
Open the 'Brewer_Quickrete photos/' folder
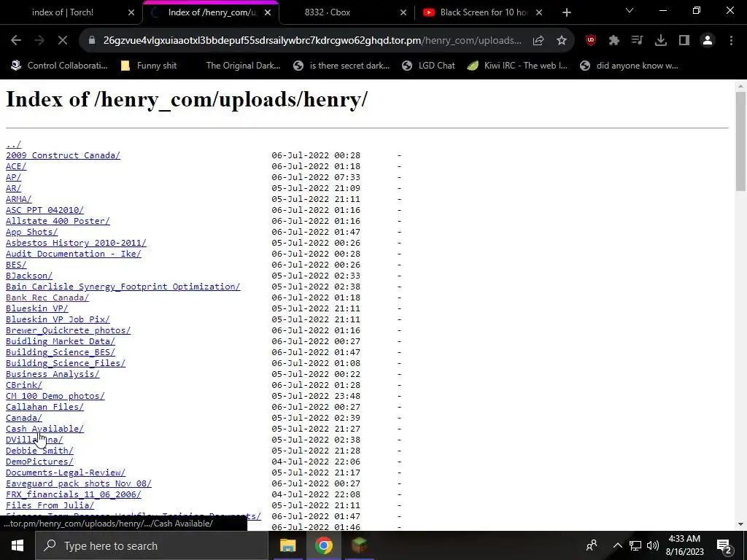click(68, 330)
